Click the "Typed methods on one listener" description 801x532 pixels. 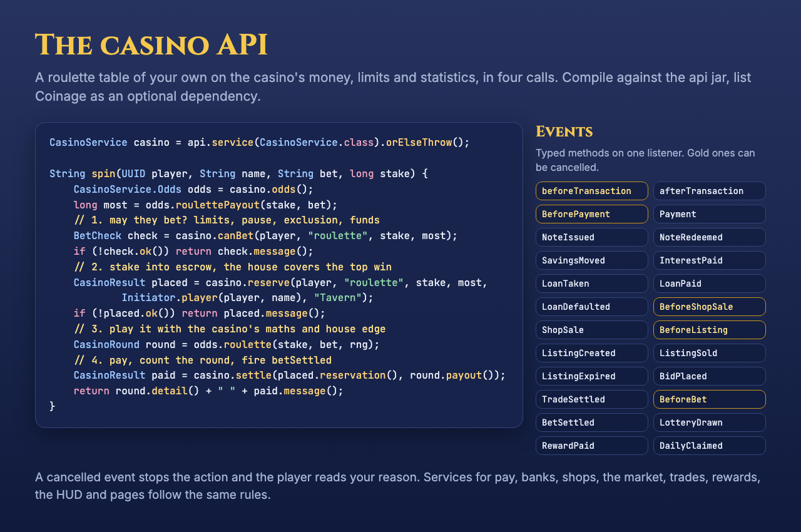pyautogui.click(x=645, y=160)
